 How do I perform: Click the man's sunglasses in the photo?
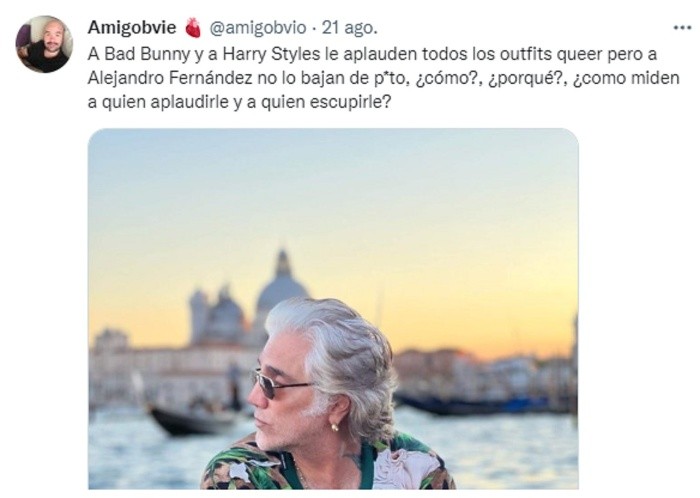click(x=280, y=383)
